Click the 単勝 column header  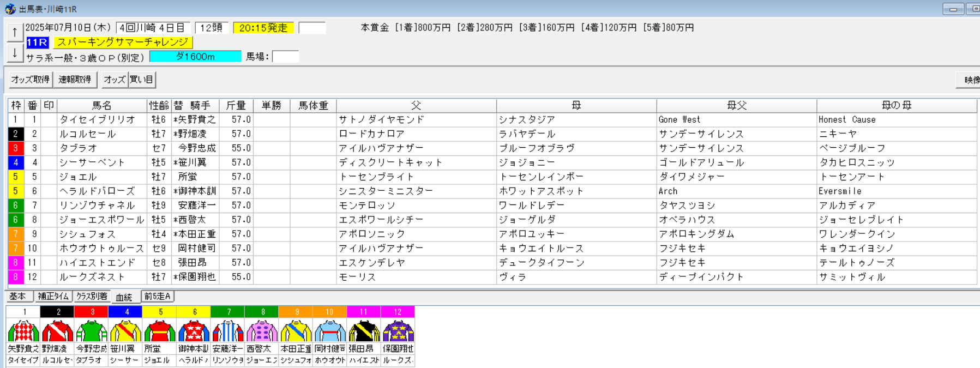pyautogui.click(x=272, y=106)
